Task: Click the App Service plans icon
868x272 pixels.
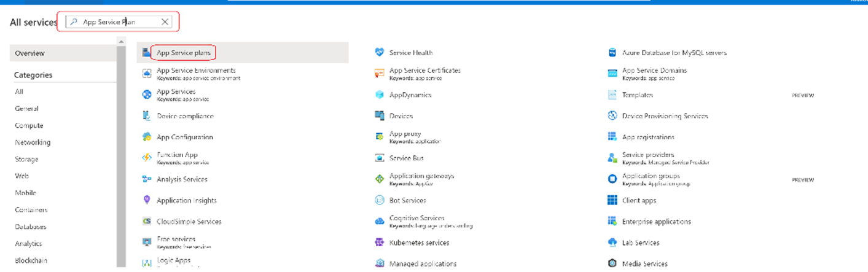Action: 146,53
